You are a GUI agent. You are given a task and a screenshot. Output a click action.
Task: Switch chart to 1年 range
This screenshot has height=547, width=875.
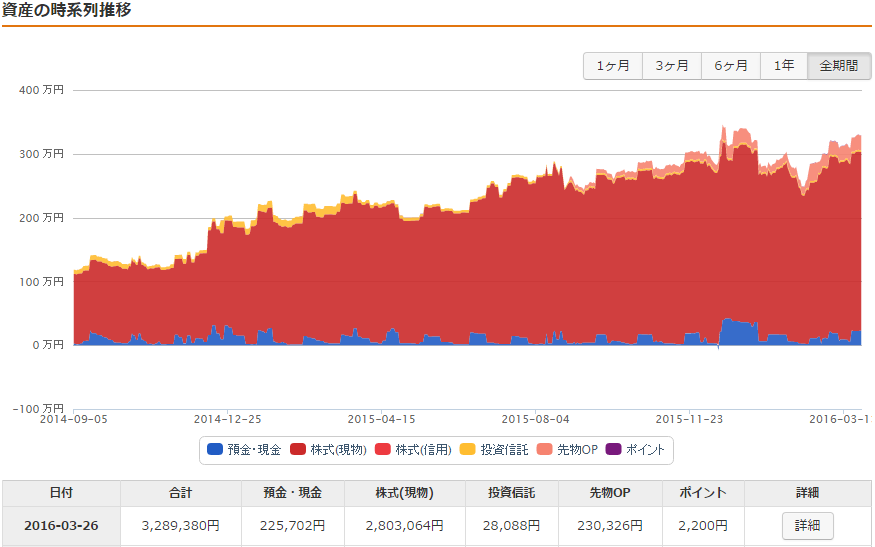click(x=784, y=66)
